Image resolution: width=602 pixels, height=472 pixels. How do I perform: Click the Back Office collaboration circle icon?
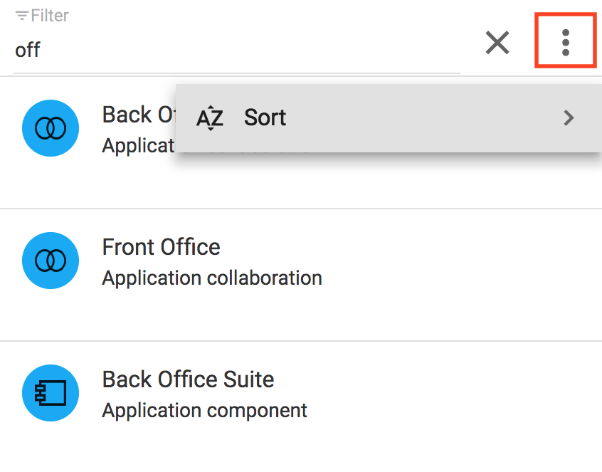pyautogui.click(x=50, y=128)
